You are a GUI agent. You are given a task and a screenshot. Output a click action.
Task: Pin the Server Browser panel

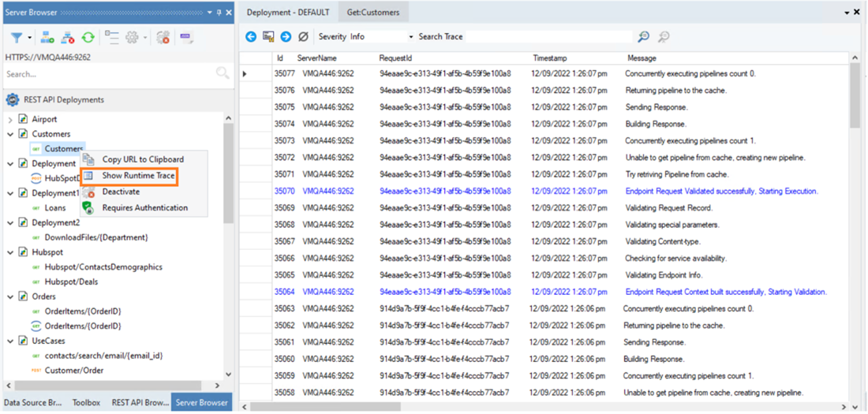click(219, 13)
